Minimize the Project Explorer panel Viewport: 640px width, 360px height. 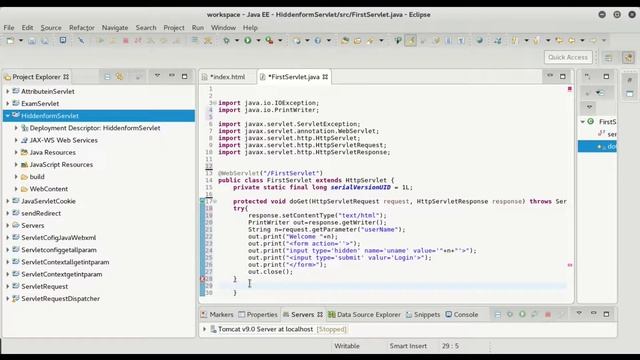pos(172,76)
